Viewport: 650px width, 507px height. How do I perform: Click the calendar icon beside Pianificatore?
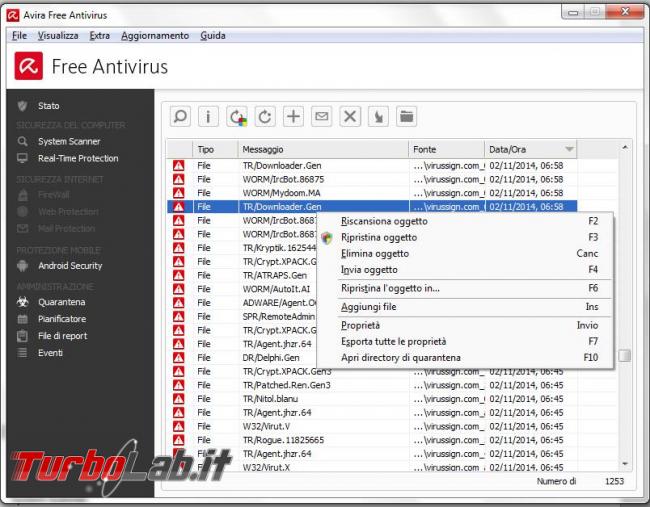coord(22,319)
